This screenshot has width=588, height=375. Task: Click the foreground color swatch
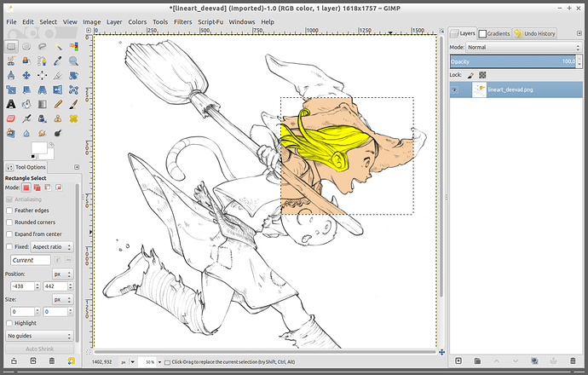(38, 148)
